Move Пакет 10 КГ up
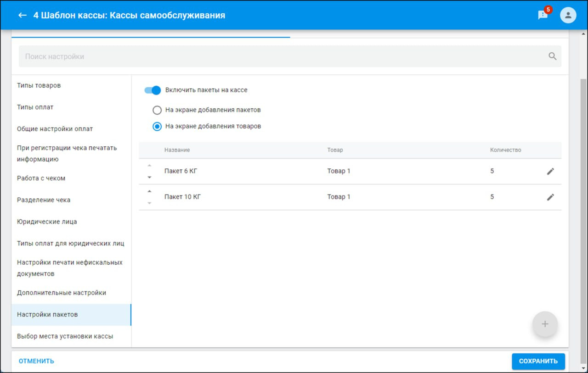 149,191
